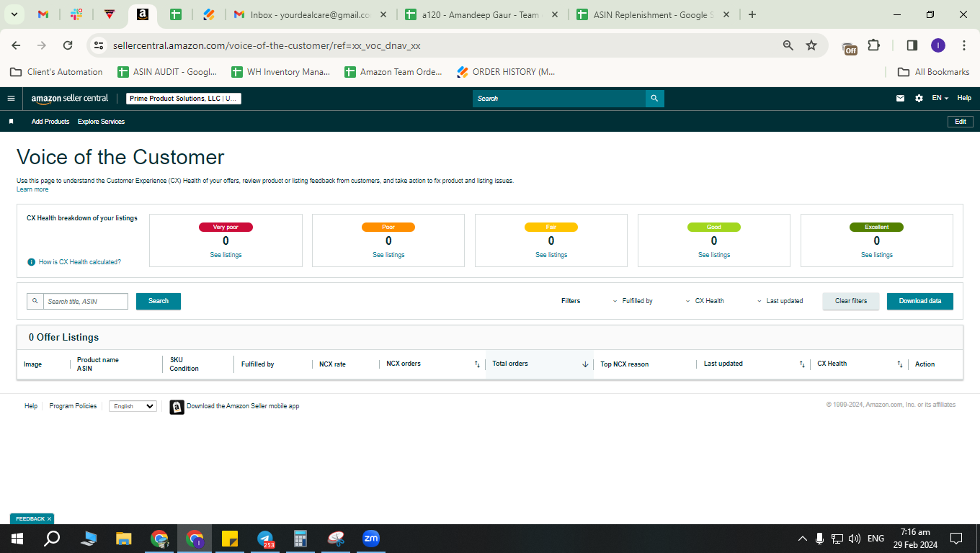
Task: Open the English language selector in footer
Action: click(x=133, y=406)
